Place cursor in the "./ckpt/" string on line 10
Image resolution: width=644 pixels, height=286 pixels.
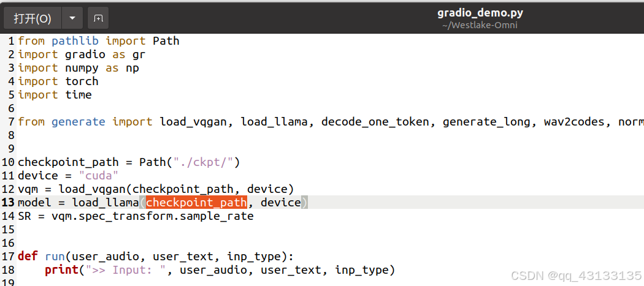coord(203,162)
